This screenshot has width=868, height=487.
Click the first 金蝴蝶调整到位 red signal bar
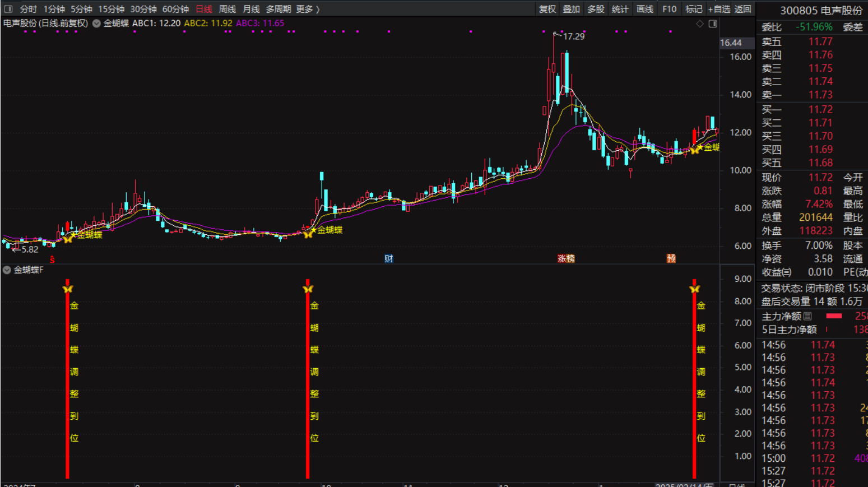(67, 381)
